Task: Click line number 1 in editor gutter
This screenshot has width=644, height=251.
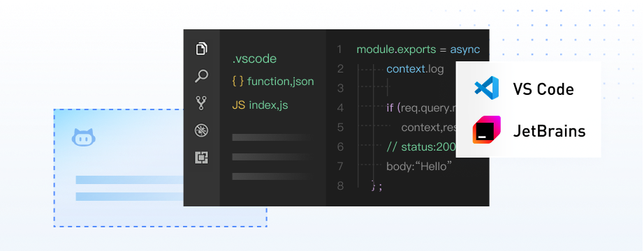Action: click(339, 50)
